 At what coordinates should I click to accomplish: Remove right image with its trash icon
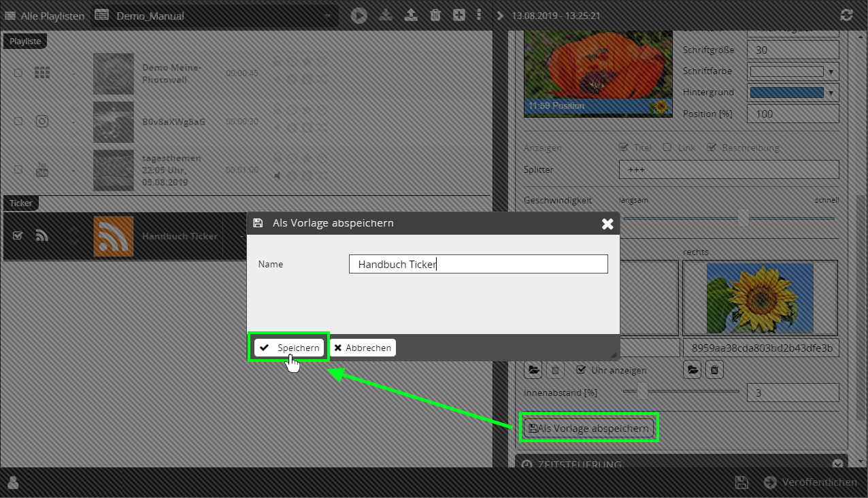714,369
